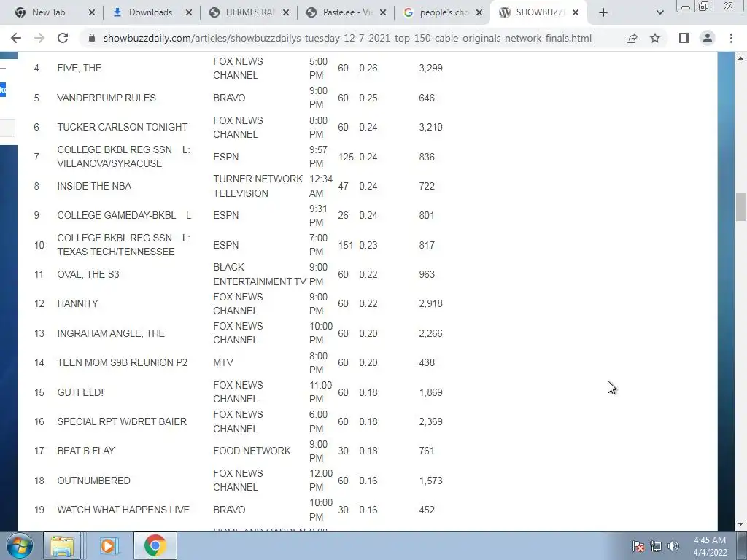747x560 pixels.
Task: Click the FOOD NETWORK cell
Action: [x=252, y=451]
